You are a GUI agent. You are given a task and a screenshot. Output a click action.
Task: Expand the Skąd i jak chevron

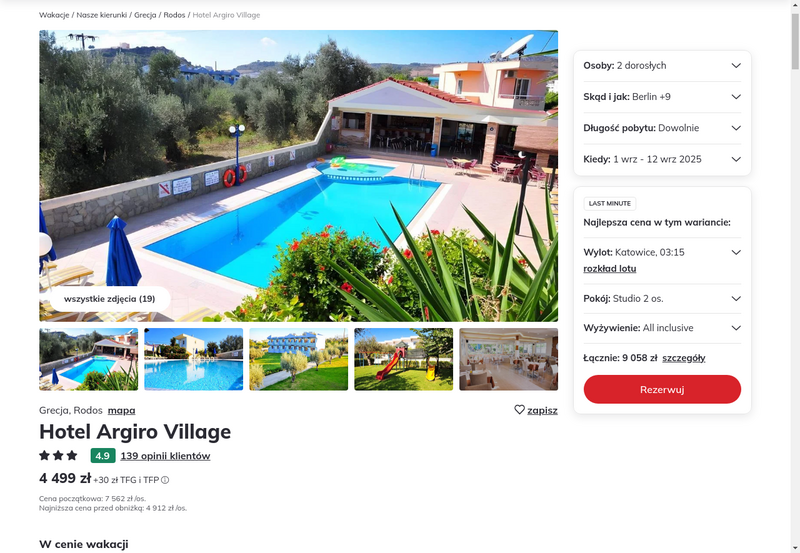(x=736, y=97)
